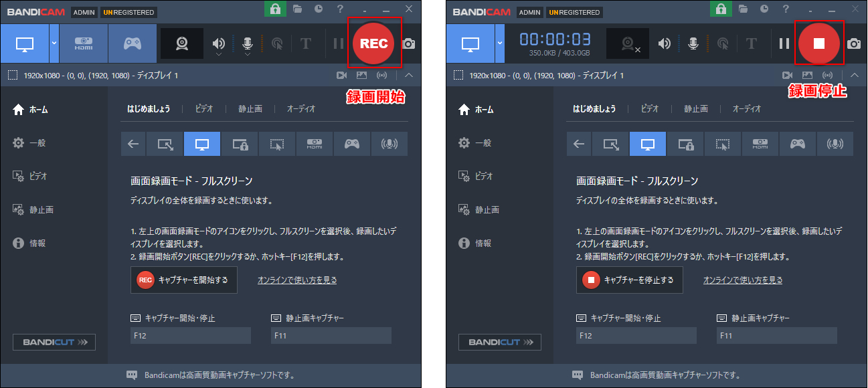The width and height of the screenshot is (868, 388).
Task: Select fullscreen mode in the idle window's mode row
Action: click(202, 143)
